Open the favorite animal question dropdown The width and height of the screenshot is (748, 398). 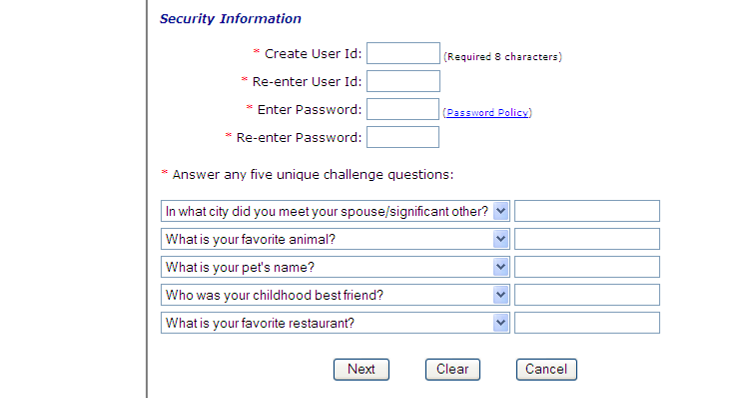500,239
